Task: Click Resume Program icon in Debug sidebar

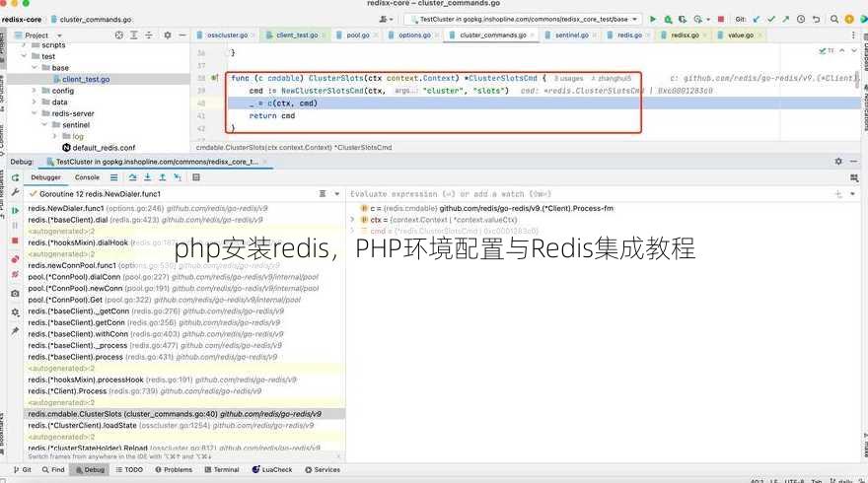Action: [15, 210]
